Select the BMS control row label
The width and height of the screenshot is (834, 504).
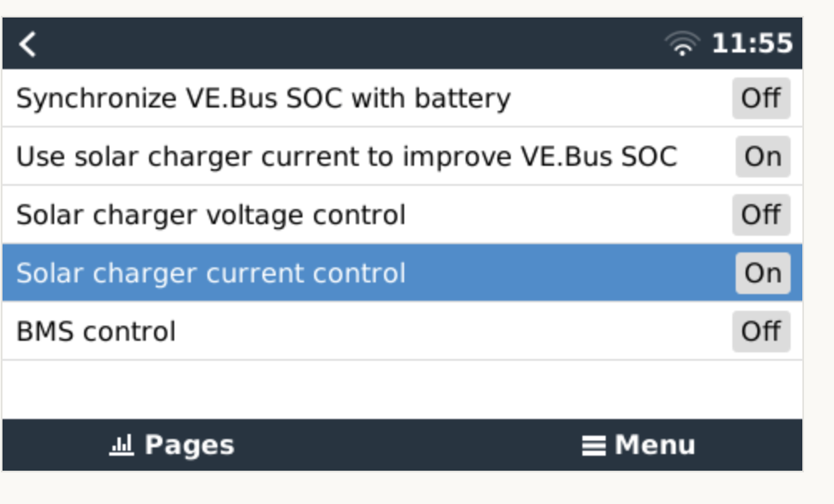(x=96, y=332)
